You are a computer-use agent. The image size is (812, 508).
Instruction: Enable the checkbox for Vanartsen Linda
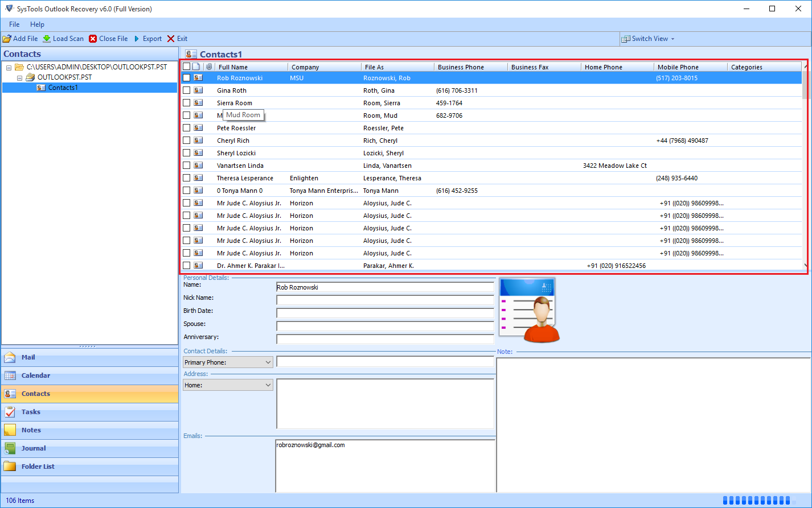[x=186, y=166]
